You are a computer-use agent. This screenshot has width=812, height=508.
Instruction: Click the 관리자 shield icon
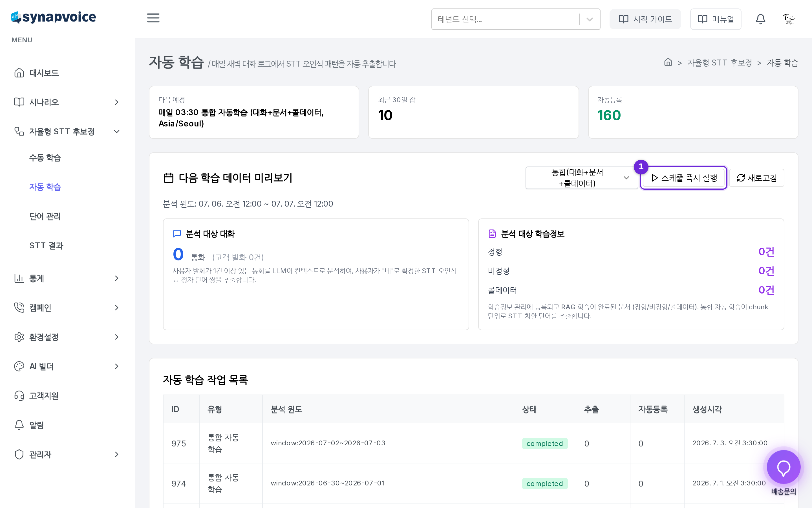pyautogui.click(x=19, y=454)
